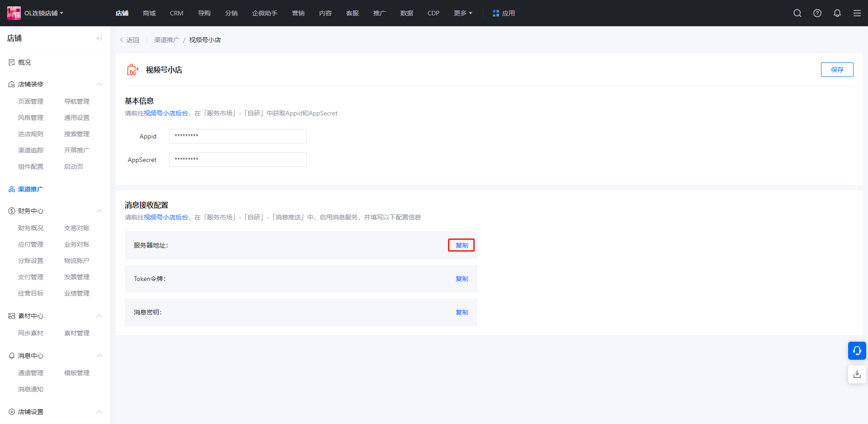
Task: Click the 店铺设置 gear icon
Action: (x=12, y=412)
